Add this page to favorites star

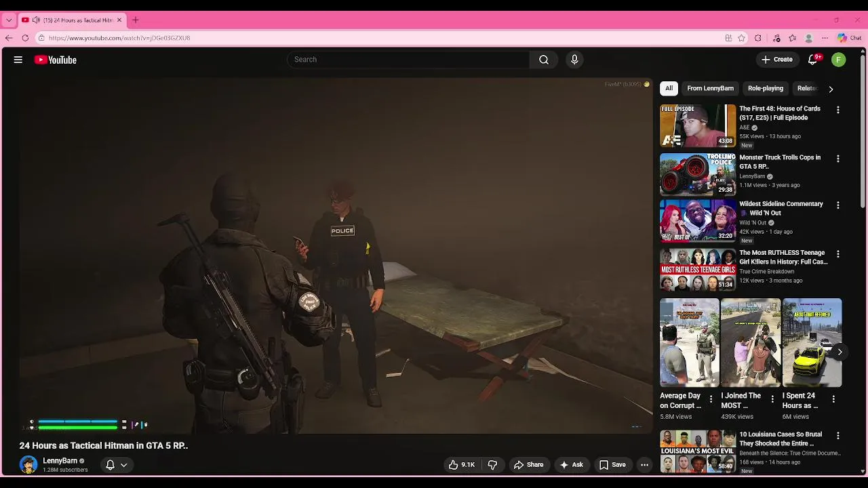click(742, 38)
